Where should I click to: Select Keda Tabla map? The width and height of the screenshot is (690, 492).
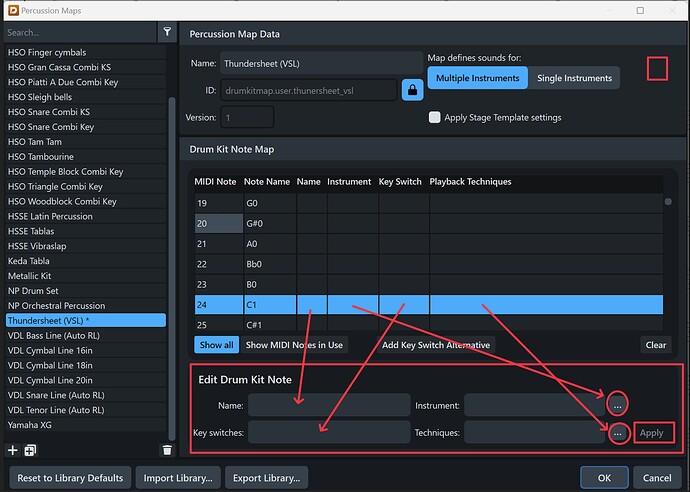pyautogui.click(x=86, y=261)
